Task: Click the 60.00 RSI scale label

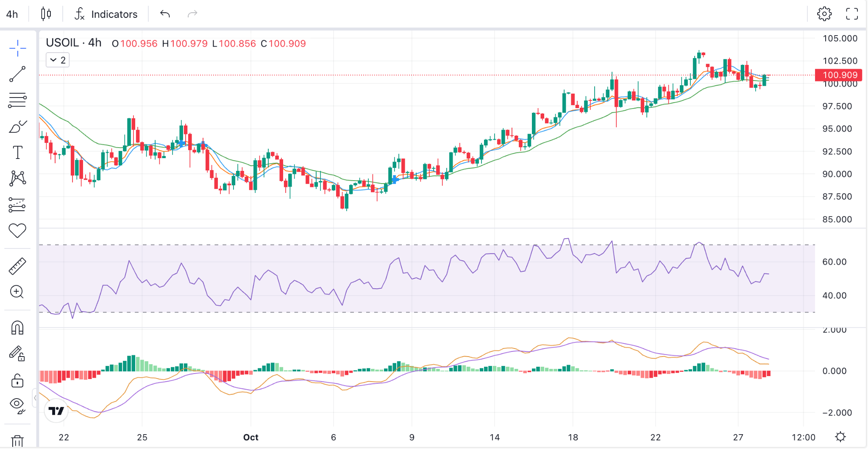Action: pos(834,262)
